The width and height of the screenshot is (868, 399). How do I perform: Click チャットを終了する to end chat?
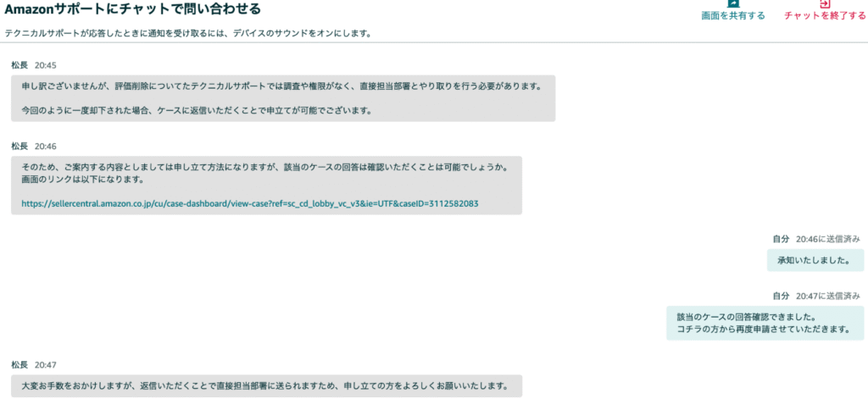coord(825,15)
